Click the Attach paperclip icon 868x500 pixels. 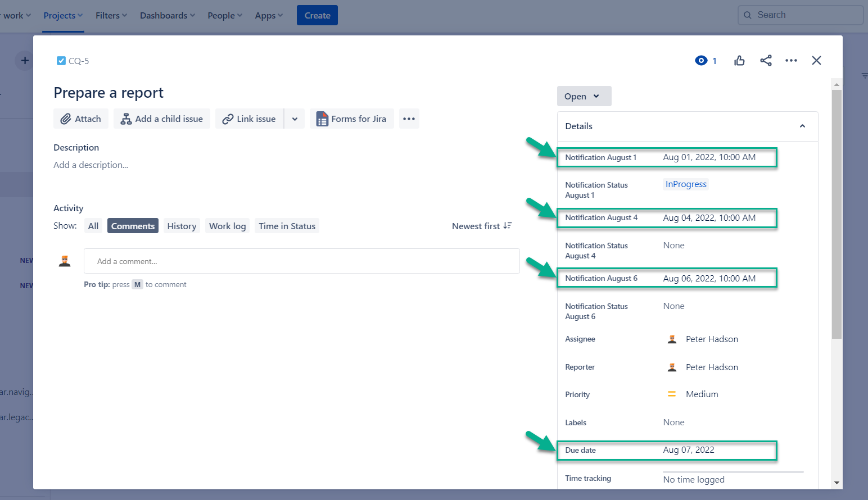click(65, 119)
